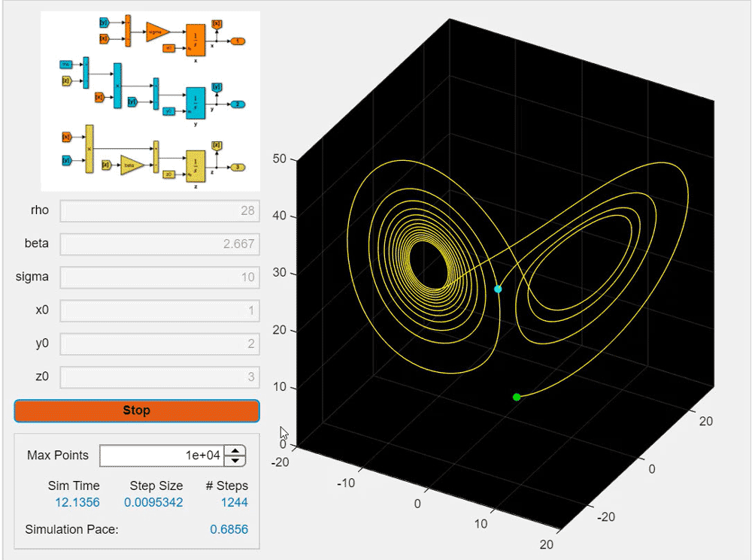The height and width of the screenshot is (560, 752).
Task: Increment Max Points using the up arrow
Action: [235, 450]
